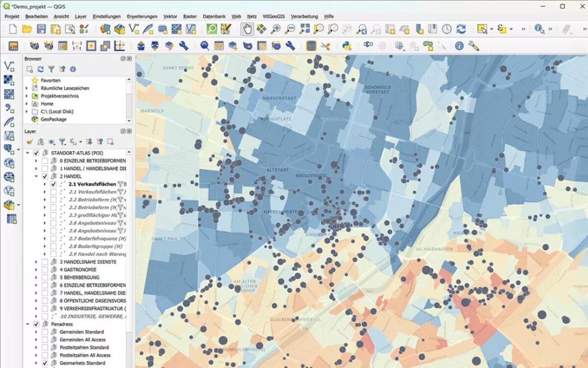This screenshot has width=588, height=368.
Task: Open Vektor menu
Action: tap(170, 16)
